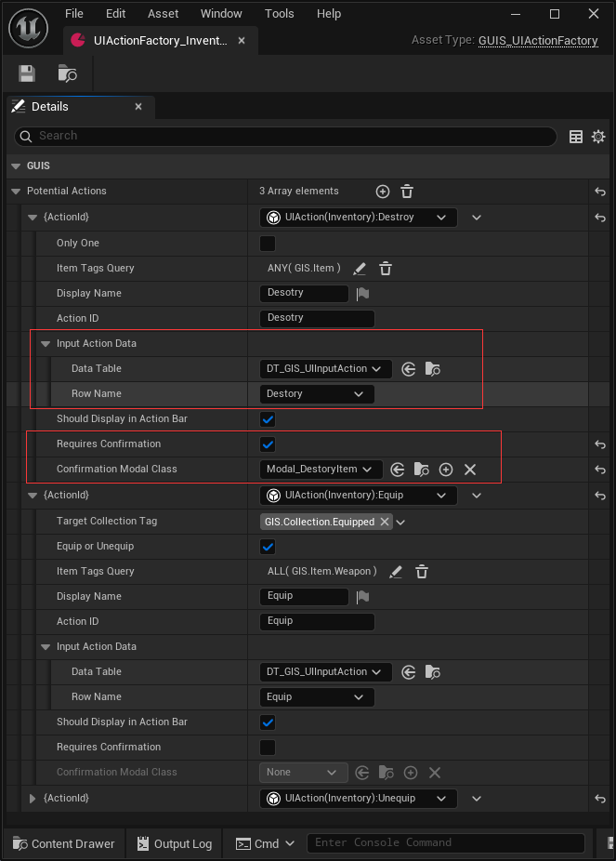Uncheck Destroy's Requires Confirmation checkbox

[x=268, y=444]
